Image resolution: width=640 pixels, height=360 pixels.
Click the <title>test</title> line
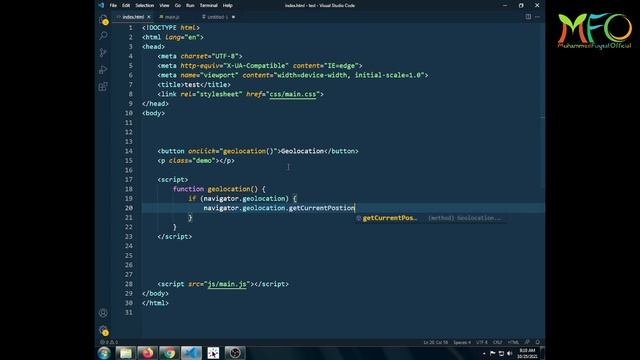194,85
